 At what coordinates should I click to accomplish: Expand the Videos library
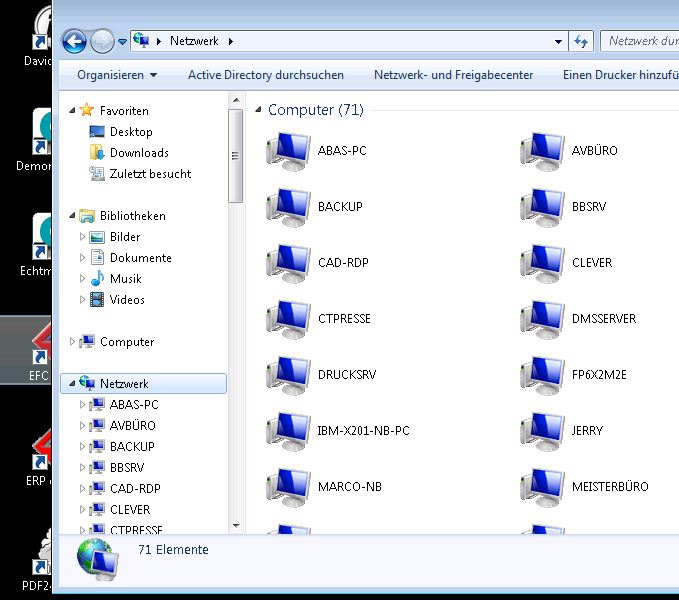coord(82,300)
